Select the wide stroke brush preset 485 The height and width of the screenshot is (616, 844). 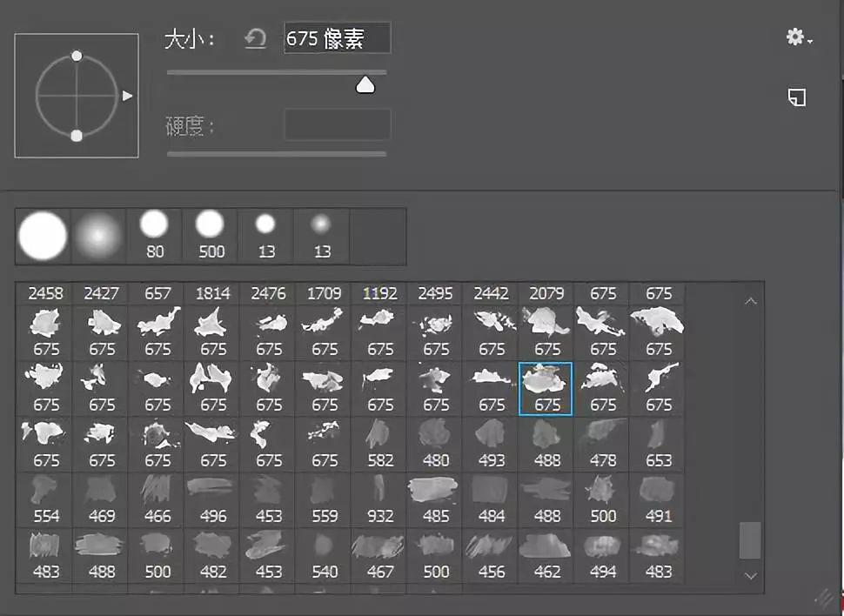(x=435, y=500)
